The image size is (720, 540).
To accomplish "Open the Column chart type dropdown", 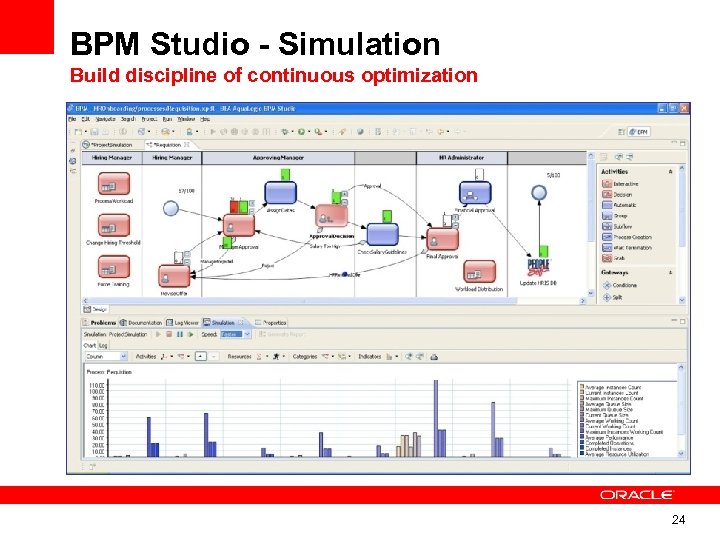I will point(123,356).
